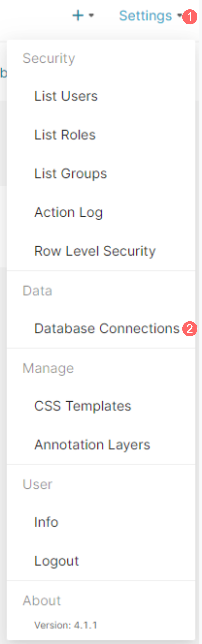Choose Database Connections under Data
202x644 pixels.
pyautogui.click(x=107, y=329)
